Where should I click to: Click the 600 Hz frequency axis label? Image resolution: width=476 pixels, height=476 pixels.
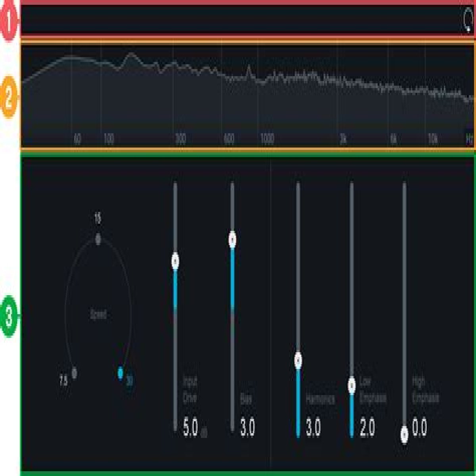point(229,139)
